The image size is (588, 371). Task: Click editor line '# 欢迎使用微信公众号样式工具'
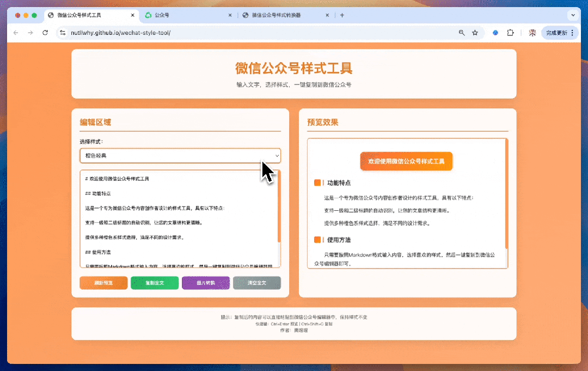click(x=117, y=179)
